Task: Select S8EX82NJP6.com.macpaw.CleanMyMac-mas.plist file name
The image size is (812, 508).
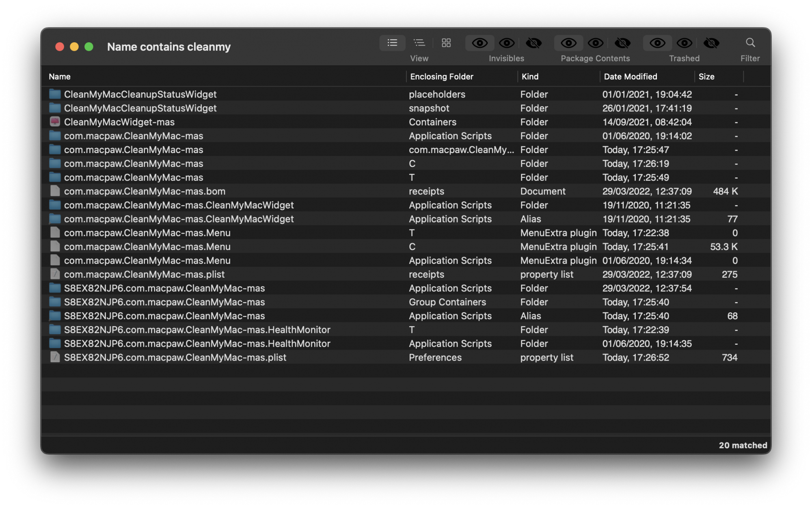Action: tap(175, 357)
